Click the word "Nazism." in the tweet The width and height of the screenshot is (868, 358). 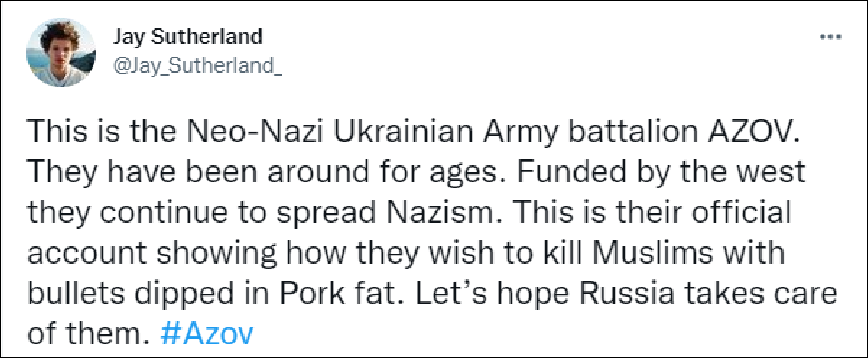click(444, 212)
